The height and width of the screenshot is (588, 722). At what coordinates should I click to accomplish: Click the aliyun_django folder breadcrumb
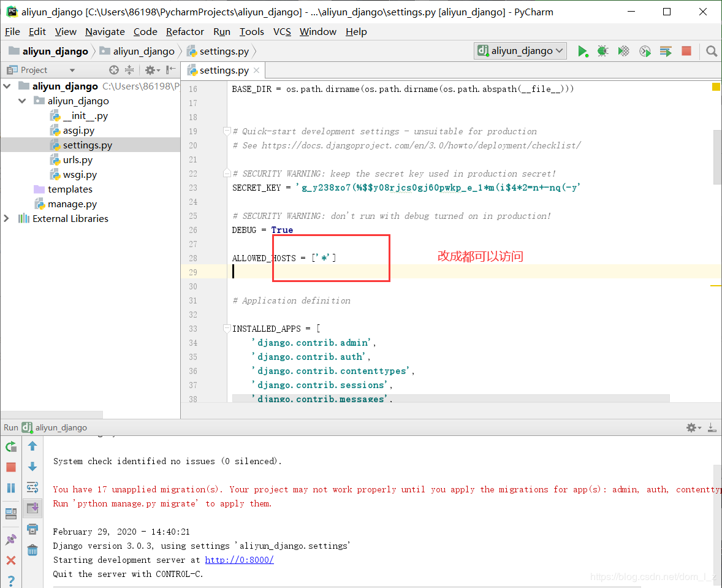point(137,51)
